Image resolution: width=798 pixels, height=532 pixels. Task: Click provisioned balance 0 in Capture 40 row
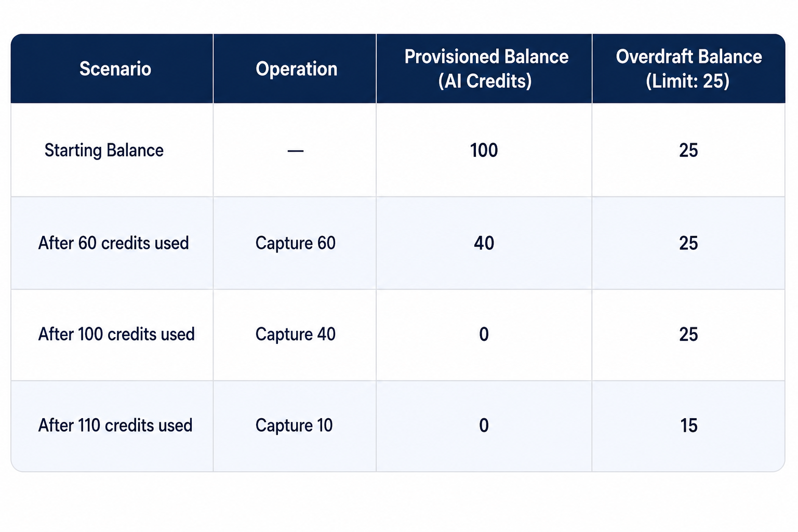coord(484,334)
